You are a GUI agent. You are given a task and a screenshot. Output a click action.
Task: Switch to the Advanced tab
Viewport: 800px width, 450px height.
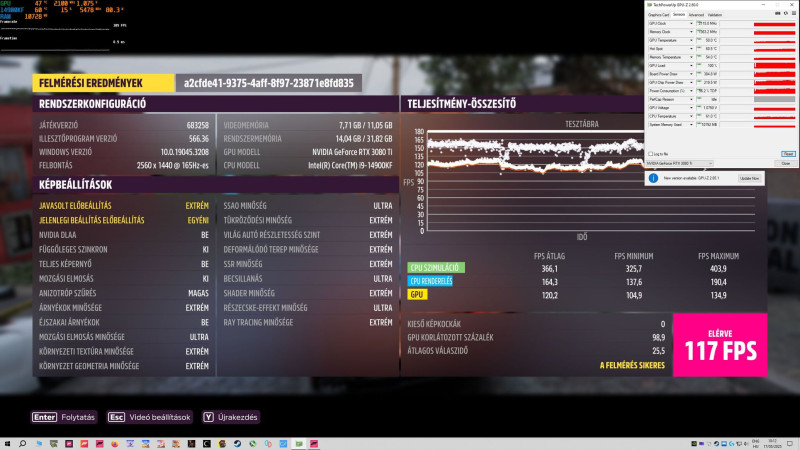(696, 15)
